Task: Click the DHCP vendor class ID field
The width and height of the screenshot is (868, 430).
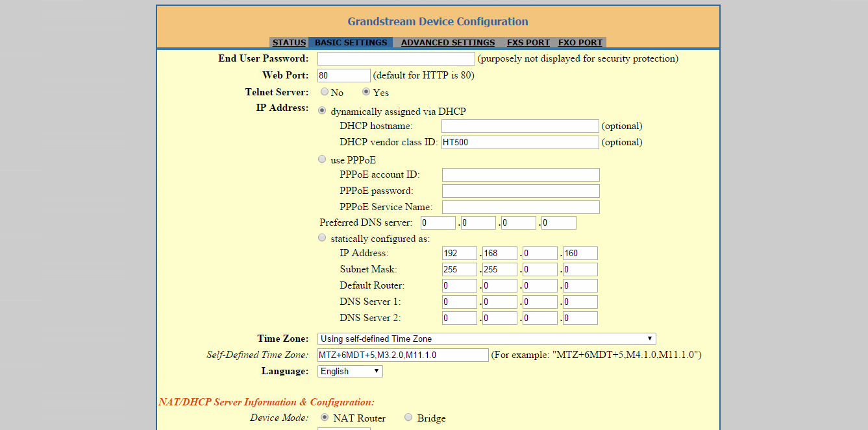Action: [x=520, y=143]
